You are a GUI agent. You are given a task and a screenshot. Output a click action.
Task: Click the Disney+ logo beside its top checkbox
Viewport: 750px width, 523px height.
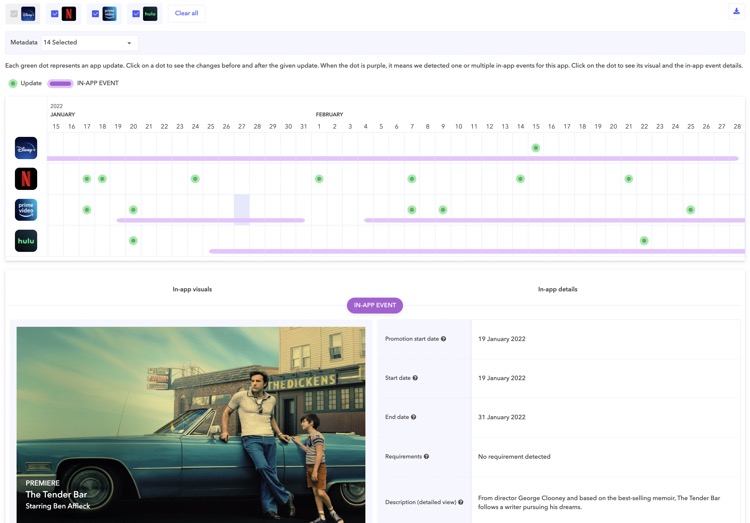pos(28,14)
